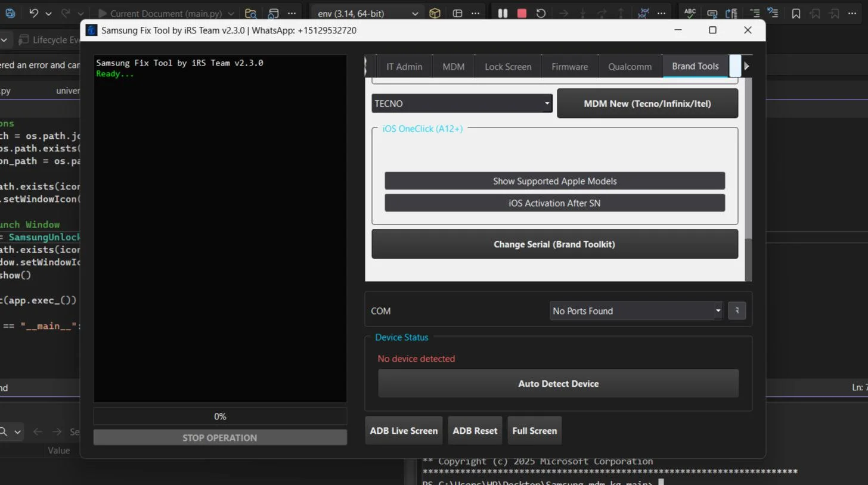The height and width of the screenshot is (485, 868).
Task: Pause debugging with the pause icon
Action: (x=503, y=13)
